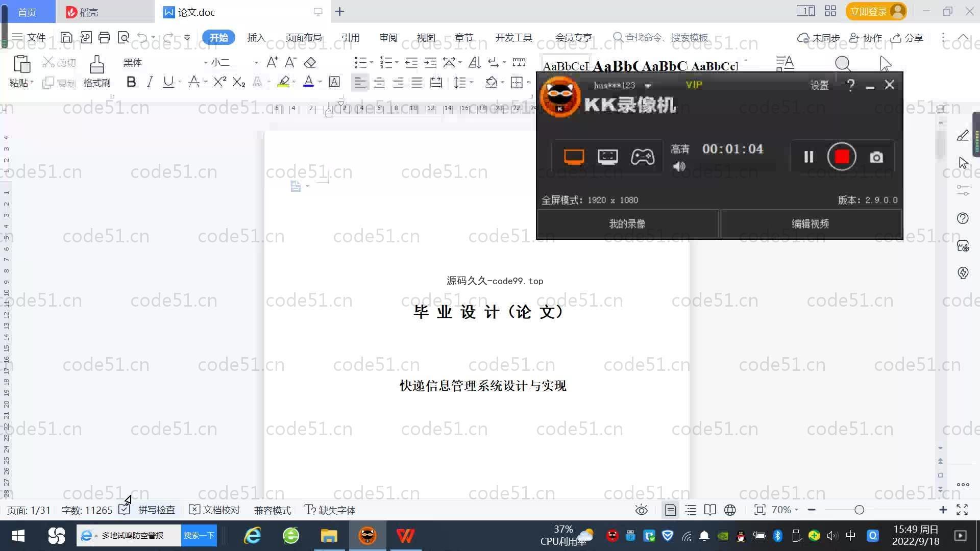Click 我的录像 button in KK recorder
The height and width of the screenshot is (551, 980).
627,223
